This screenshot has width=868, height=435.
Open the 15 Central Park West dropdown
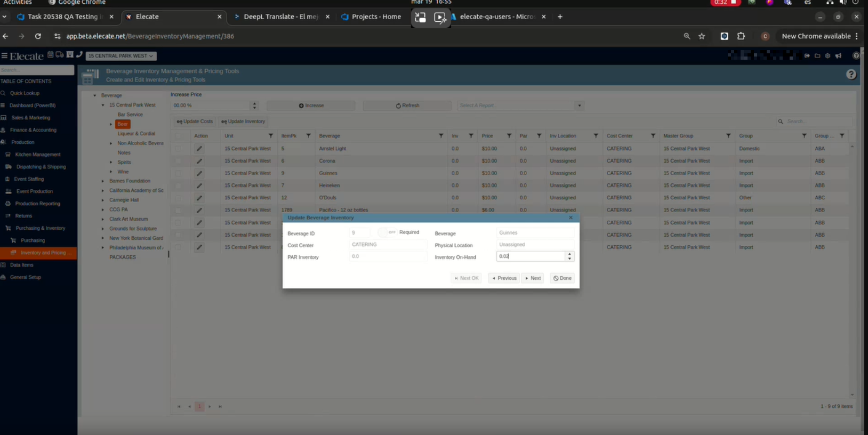(x=120, y=56)
